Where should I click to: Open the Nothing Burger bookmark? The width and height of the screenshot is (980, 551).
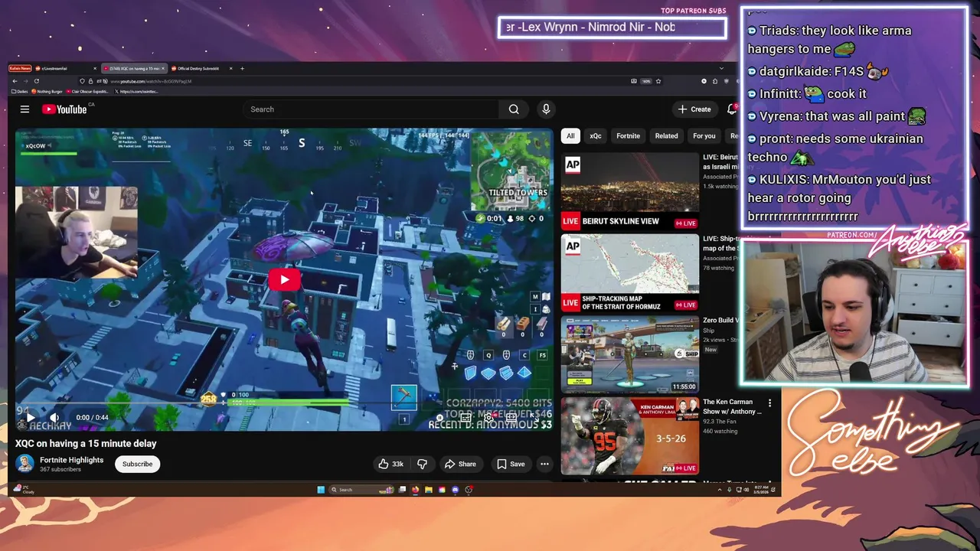[x=47, y=91]
